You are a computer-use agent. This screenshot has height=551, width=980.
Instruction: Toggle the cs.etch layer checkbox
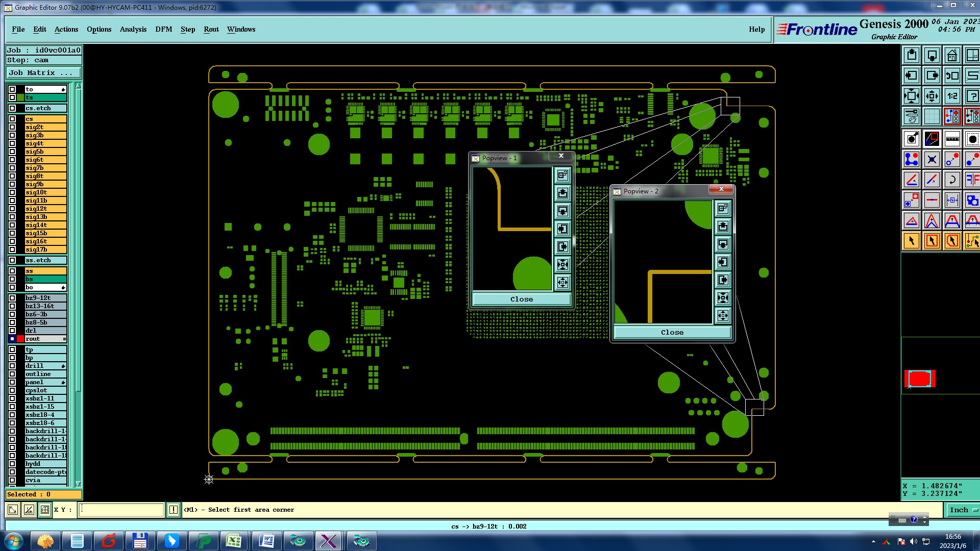tap(12, 108)
